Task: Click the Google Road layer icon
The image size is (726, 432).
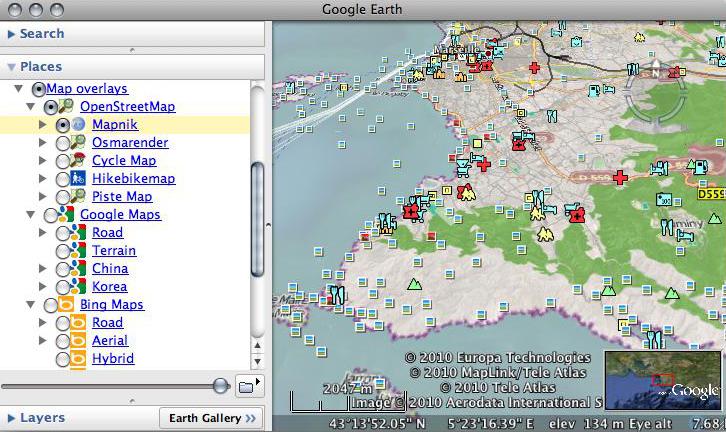Action: (x=78, y=232)
